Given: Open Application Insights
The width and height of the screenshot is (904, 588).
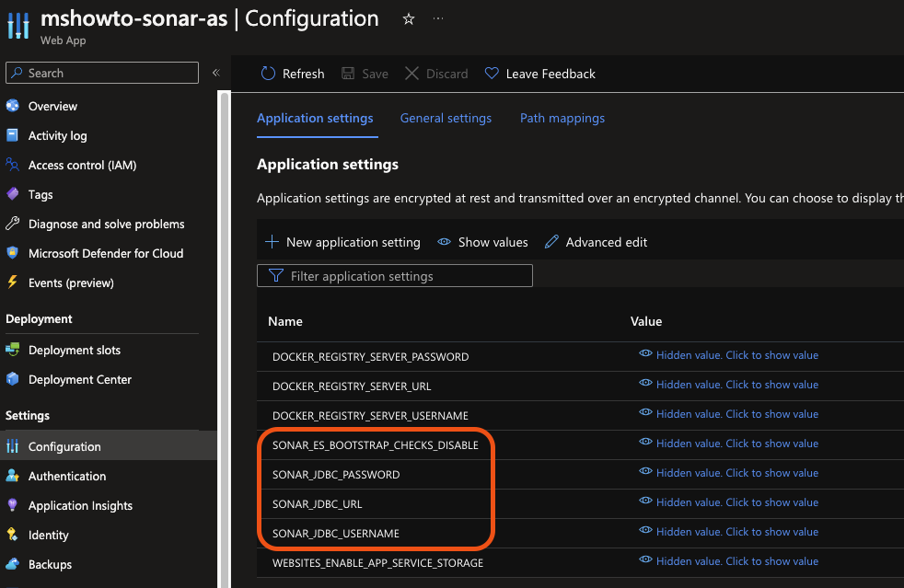Looking at the screenshot, I should [x=81, y=505].
